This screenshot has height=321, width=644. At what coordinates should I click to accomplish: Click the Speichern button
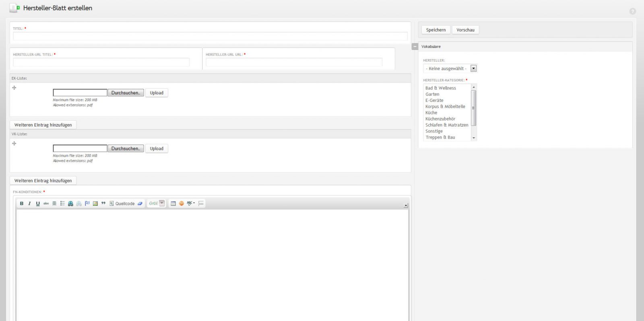[436, 30]
